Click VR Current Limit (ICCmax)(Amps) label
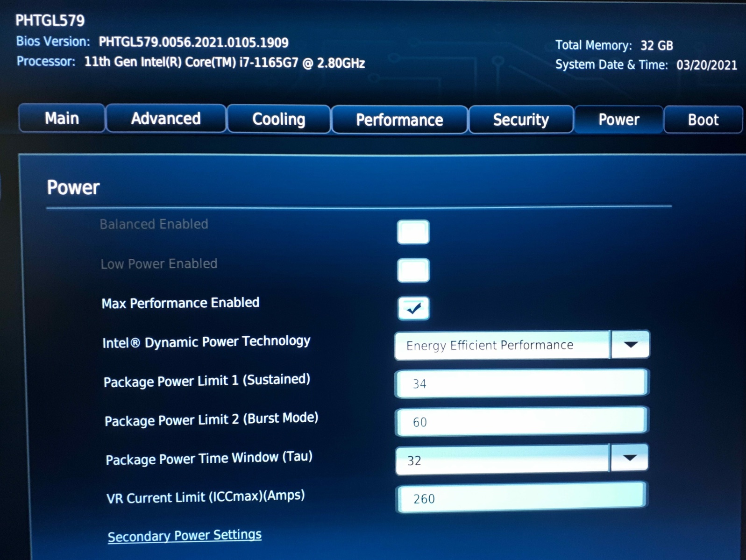746x560 pixels. click(x=206, y=497)
